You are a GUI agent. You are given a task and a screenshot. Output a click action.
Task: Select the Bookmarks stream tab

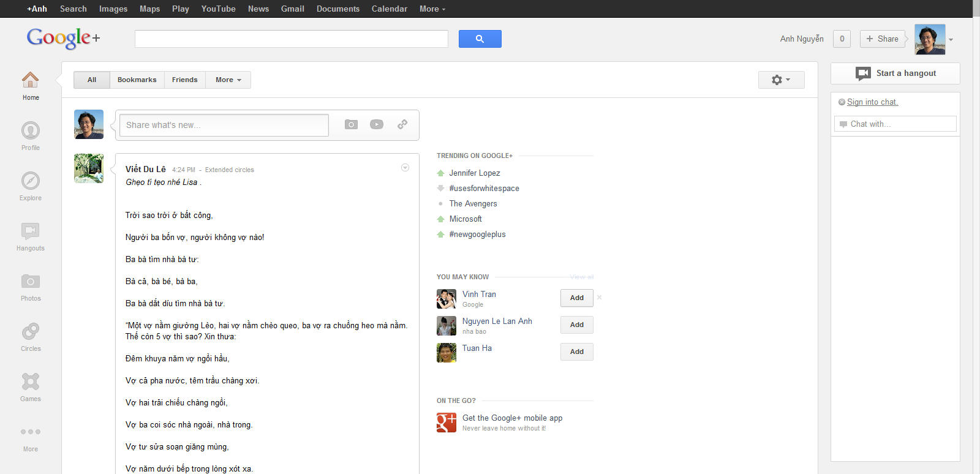point(137,80)
